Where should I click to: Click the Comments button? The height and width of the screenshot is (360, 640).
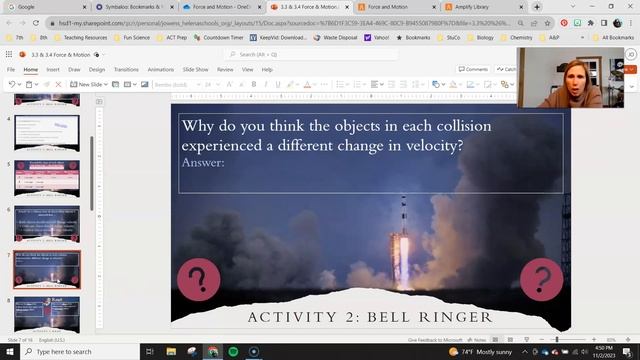473,69
